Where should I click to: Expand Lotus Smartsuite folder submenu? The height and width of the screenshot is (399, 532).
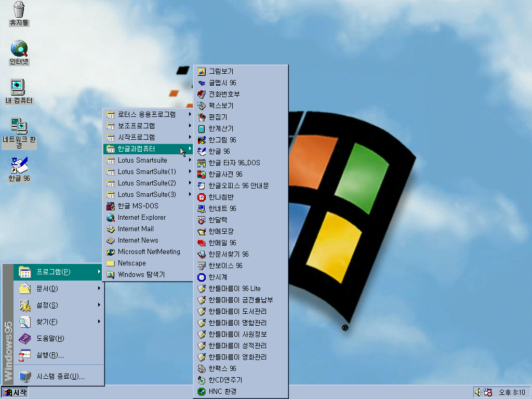(148, 160)
